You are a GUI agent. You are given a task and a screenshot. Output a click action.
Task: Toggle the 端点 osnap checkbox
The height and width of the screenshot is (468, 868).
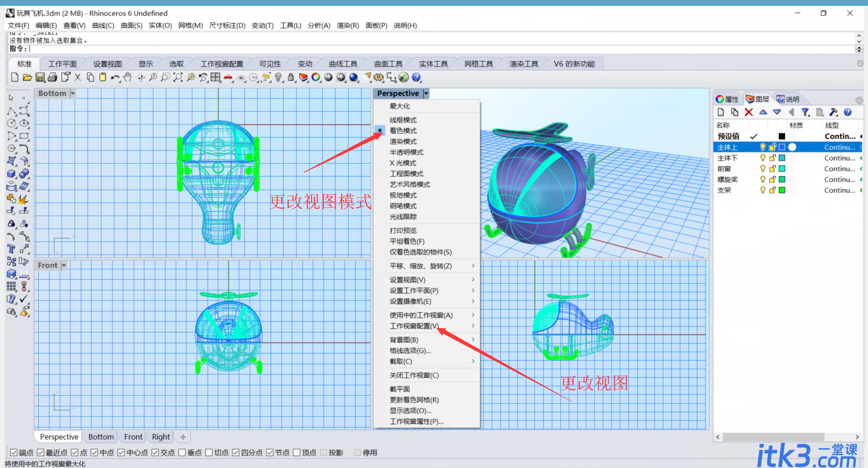point(14,452)
